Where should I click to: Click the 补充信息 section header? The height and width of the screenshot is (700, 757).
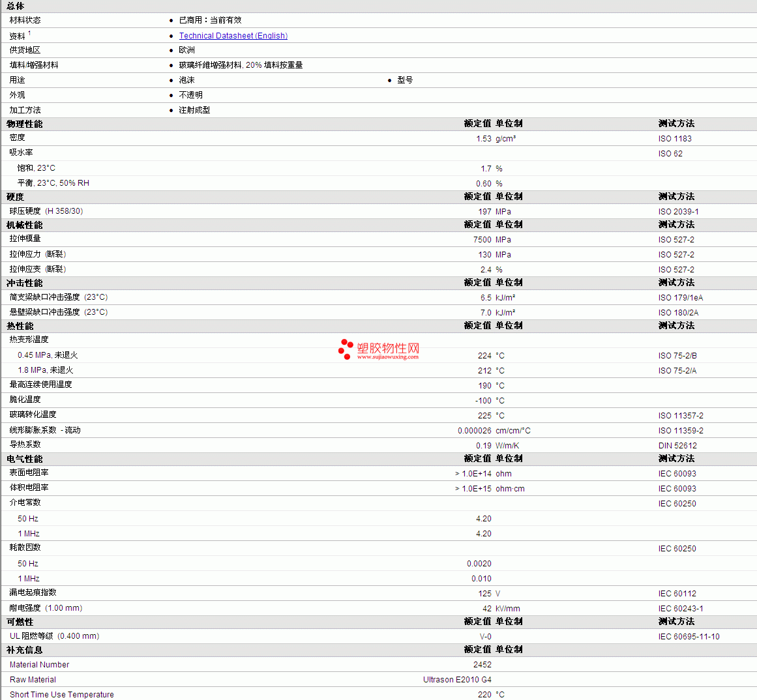[25, 650]
